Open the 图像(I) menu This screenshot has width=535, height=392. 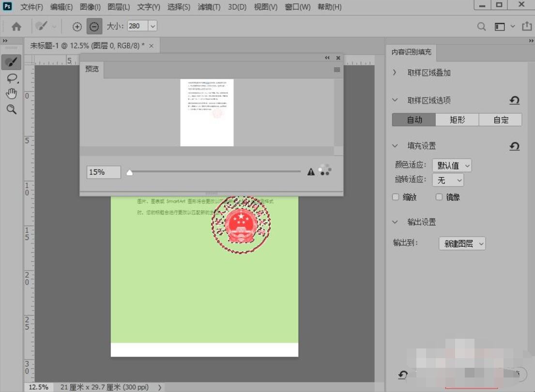pyautogui.click(x=90, y=7)
